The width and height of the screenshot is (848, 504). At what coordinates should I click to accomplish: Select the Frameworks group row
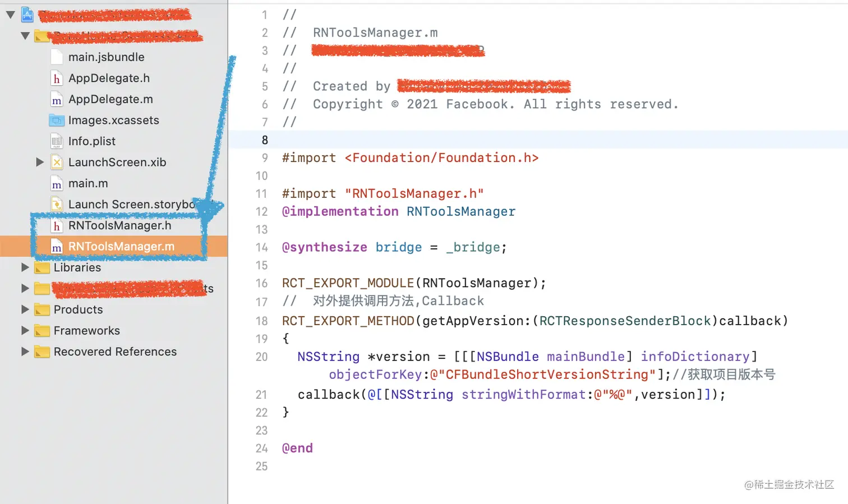(86, 331)
